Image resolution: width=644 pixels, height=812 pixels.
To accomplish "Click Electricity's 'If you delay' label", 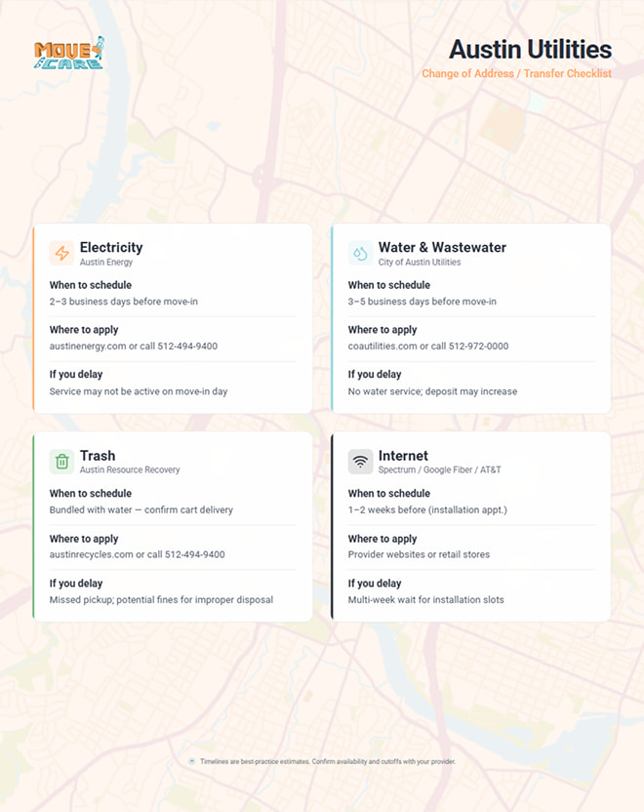I will coord(76,375).
